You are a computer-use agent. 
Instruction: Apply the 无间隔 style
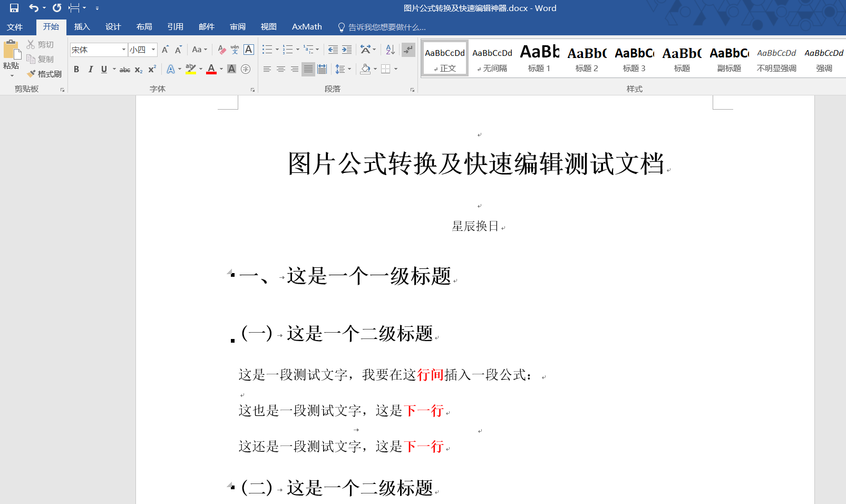pyautogui.click(x=492, y=58)
